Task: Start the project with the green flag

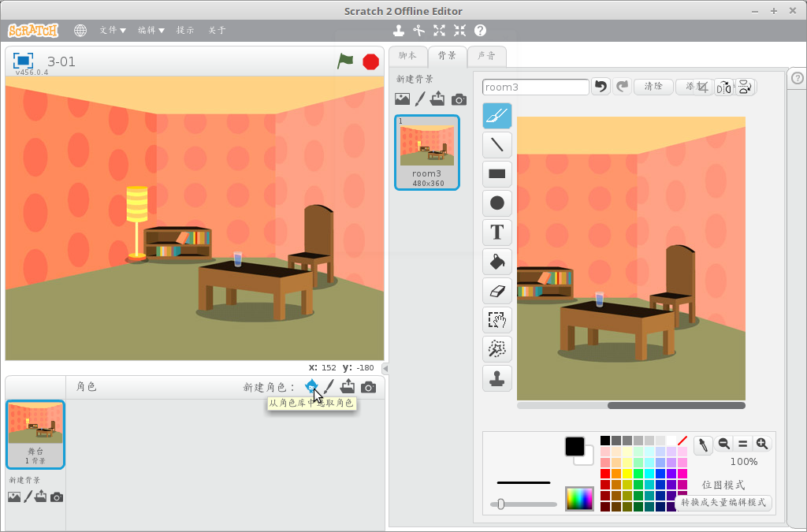Action: click(345, 61)
